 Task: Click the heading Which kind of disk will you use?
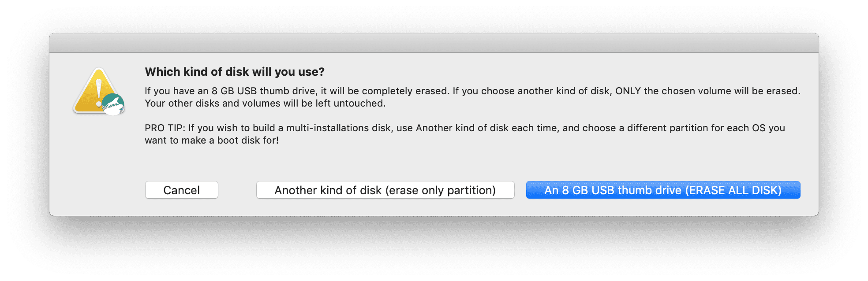(x=235, y=72)
